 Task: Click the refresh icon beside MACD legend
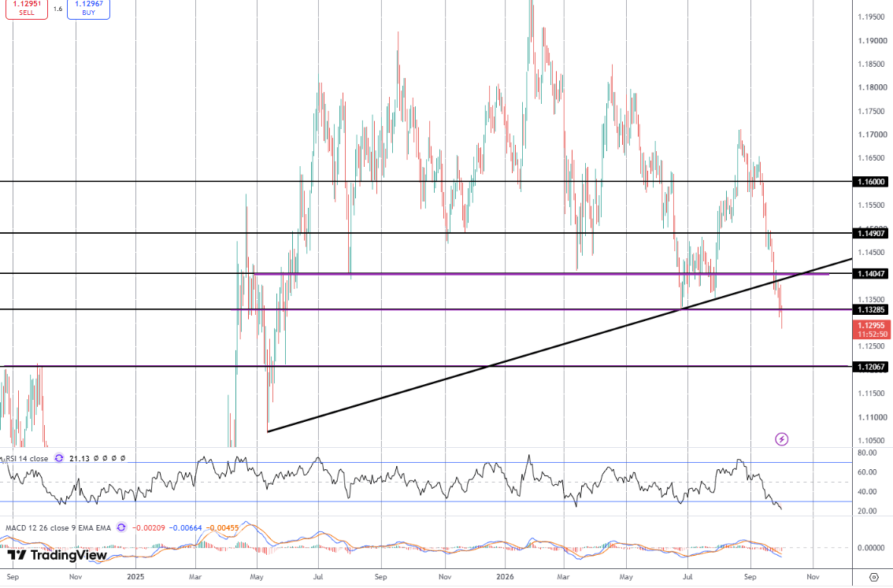pos(120,527)
